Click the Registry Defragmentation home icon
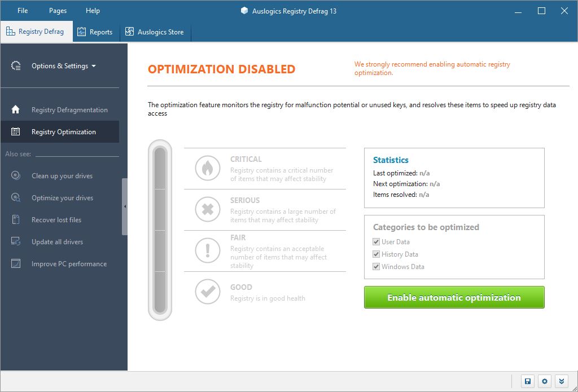This screenshot has height=392, width=578. click(x=15, y=110)
